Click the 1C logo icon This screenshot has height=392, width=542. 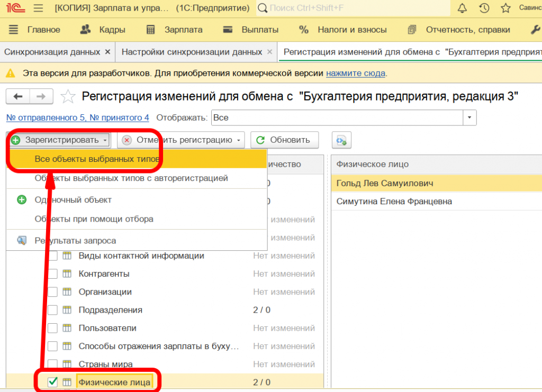[15, 7]
